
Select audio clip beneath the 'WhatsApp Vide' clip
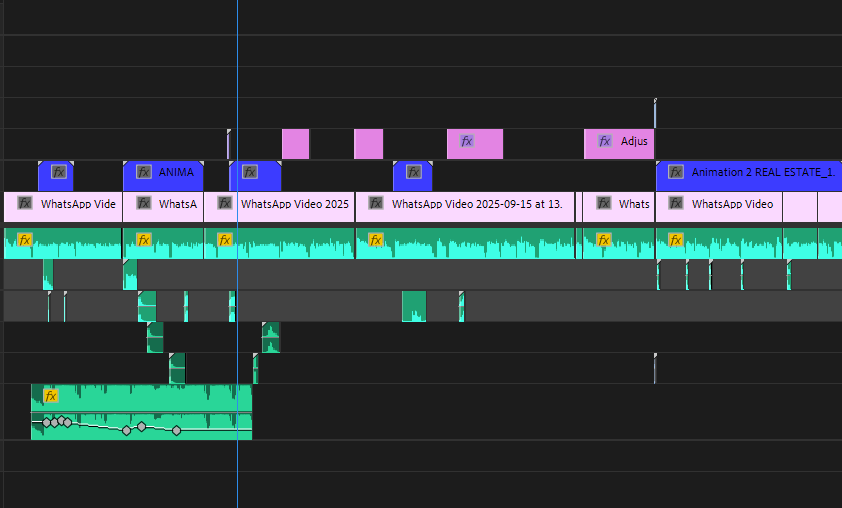point(63,243)
